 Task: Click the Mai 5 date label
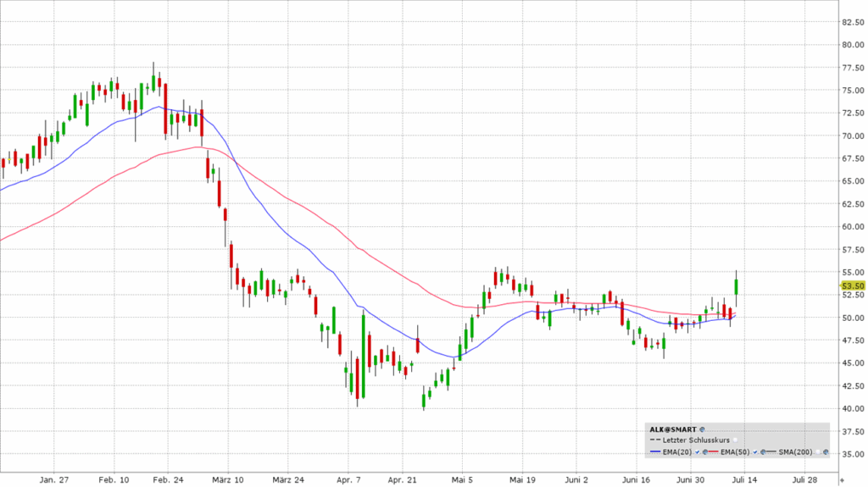coord(462,480)
